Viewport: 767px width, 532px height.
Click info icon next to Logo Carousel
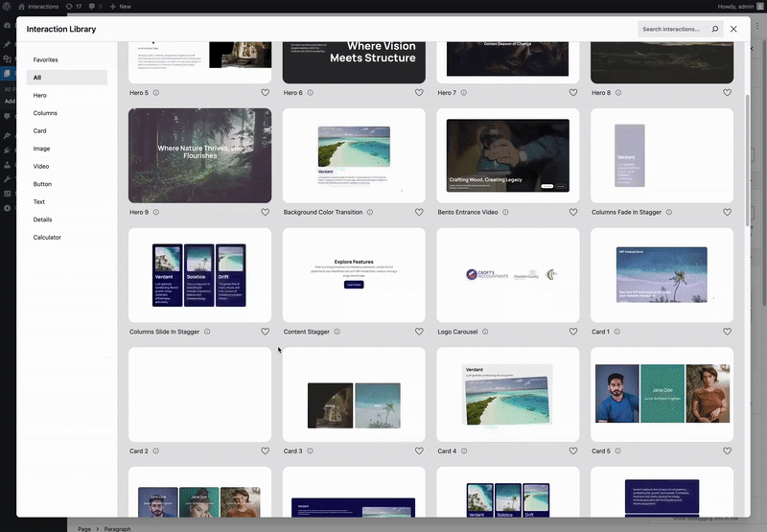click(x=485, y=332)
